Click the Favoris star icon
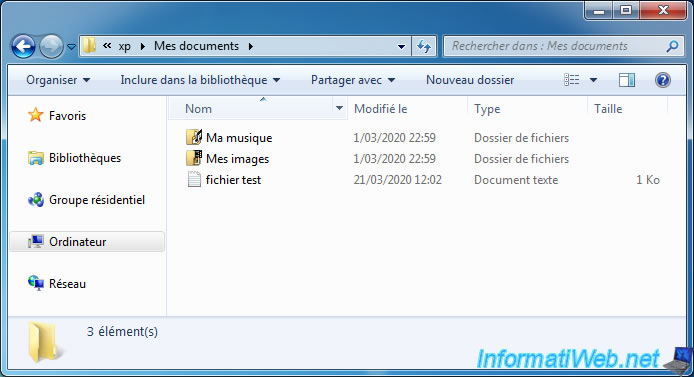 coord(35,115)
